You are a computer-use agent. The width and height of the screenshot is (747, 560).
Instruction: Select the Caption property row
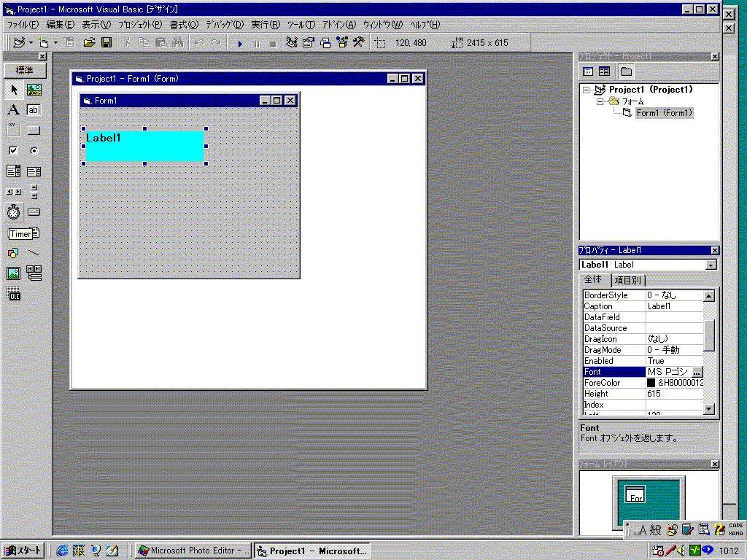coord(643,306)
